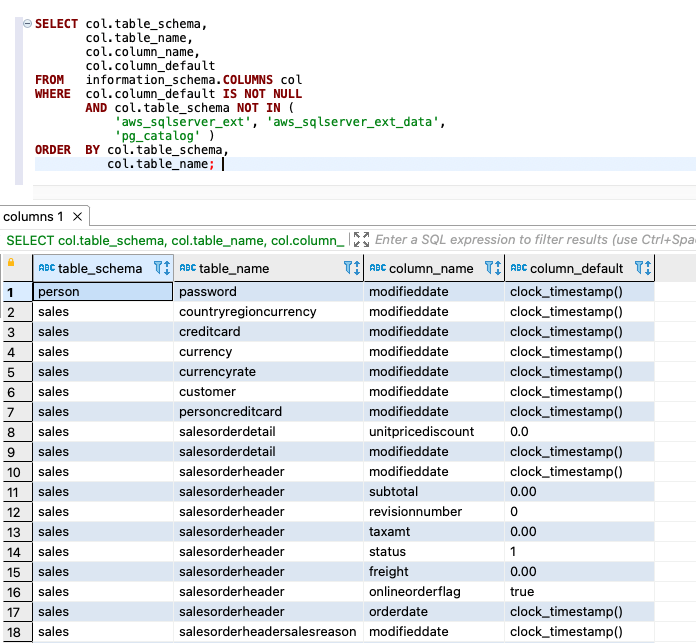Sort by column_default using sort arrows
The height and width of the screenshot is (643, 696).
pos(648,268)
